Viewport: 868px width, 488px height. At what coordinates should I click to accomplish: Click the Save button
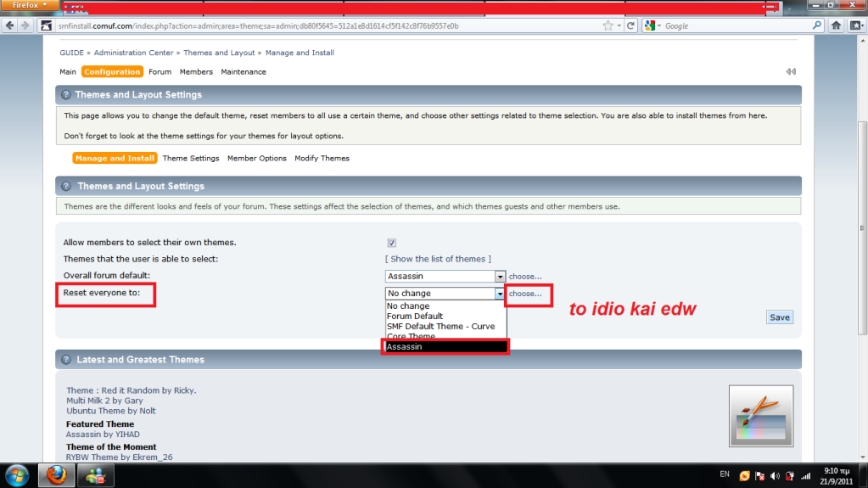pos(779,317)
